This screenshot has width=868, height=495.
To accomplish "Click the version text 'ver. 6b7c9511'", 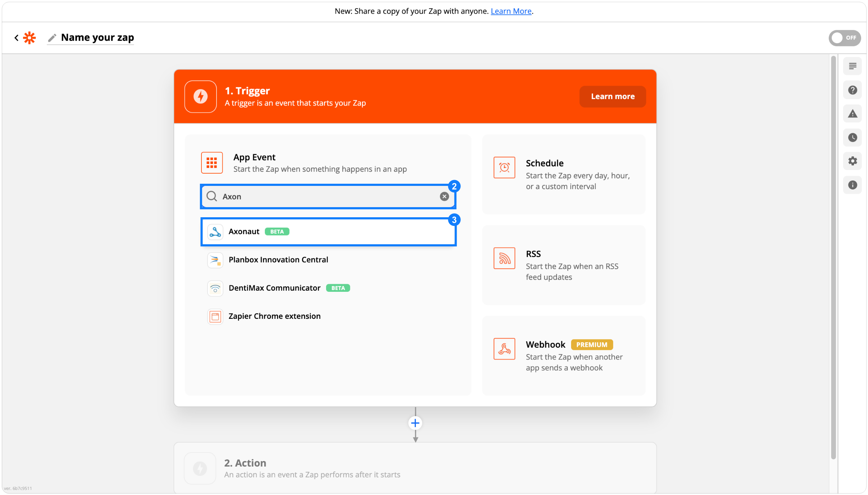I will click(x=18, y=489).
